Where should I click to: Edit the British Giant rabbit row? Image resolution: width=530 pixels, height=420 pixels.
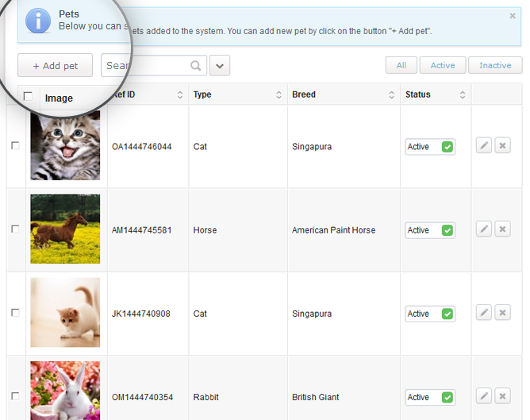point(484,396)
